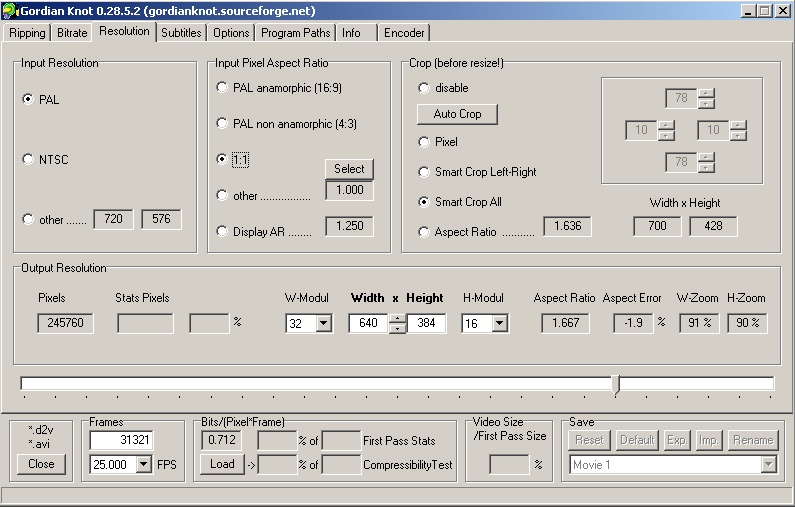
Task: Click the Frames field showing 31321
Action: pos(121,440)
